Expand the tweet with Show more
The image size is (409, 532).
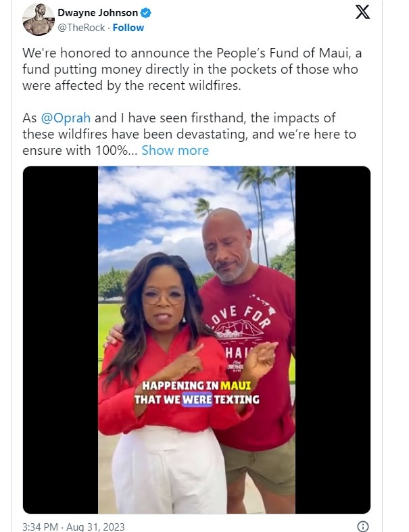click(x=175, y=150)
